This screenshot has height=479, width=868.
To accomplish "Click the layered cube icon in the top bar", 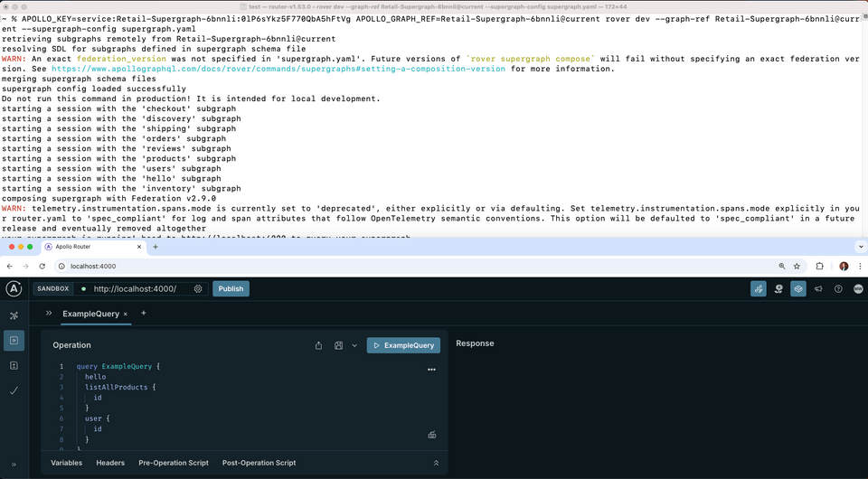I will point(798,288).
